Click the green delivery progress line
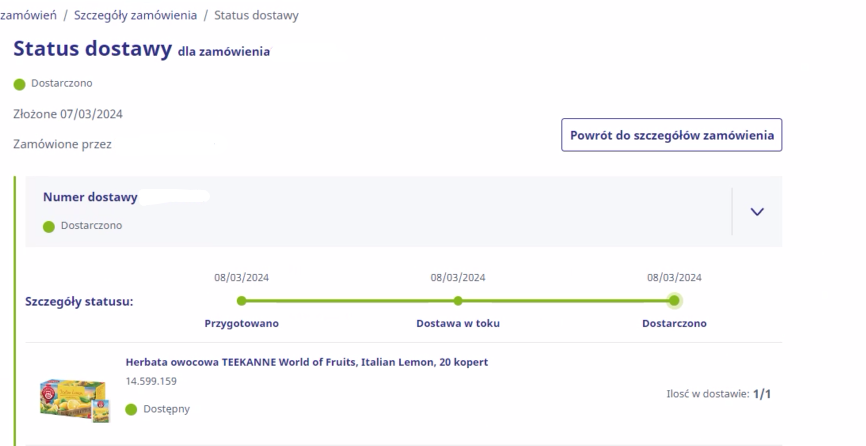 457,301
